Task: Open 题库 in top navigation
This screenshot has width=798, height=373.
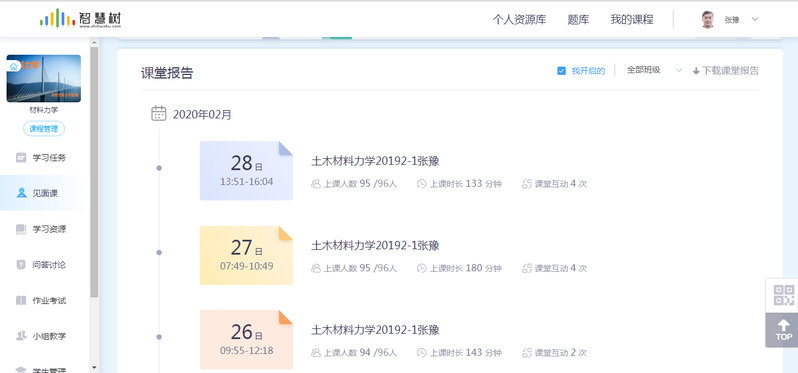Action: click(x=578, y=19)
